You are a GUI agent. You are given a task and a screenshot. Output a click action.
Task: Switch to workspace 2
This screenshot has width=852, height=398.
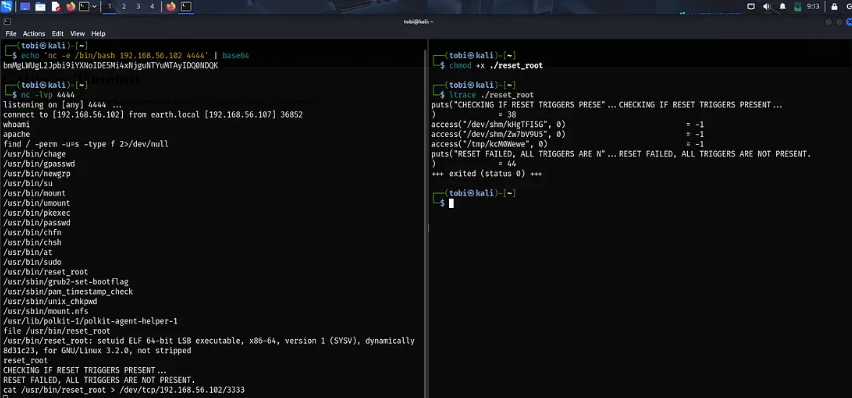click(x=123, y=7)
